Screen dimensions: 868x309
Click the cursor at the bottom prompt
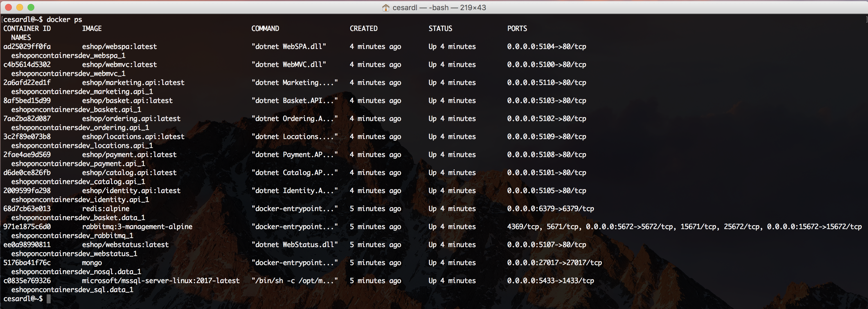pyautogui.click(x=49, y=299)
